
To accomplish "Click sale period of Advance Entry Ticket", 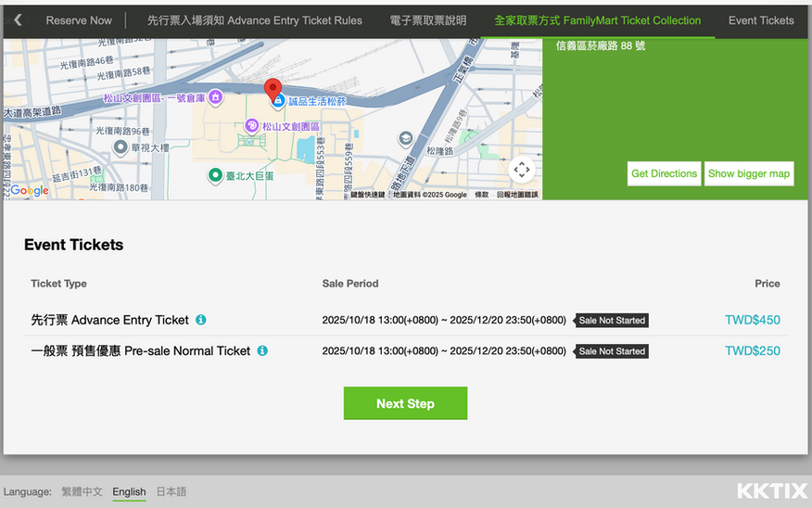I will coord(444,320).
